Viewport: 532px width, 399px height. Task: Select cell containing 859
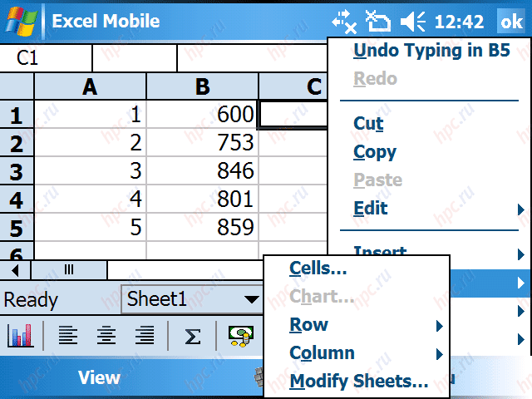coord(202,227)
